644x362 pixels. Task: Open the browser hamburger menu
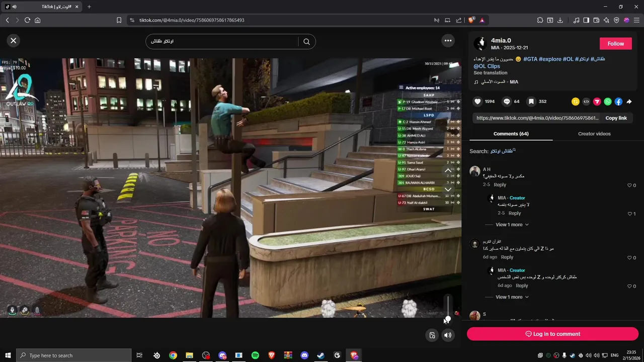point(636,20)
